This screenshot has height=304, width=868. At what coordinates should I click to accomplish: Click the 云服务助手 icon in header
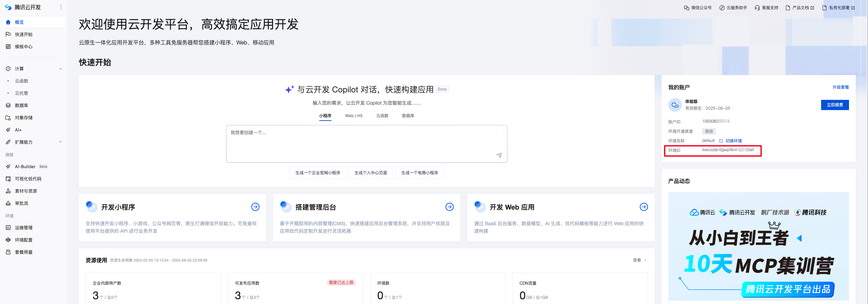coord(722,8)
